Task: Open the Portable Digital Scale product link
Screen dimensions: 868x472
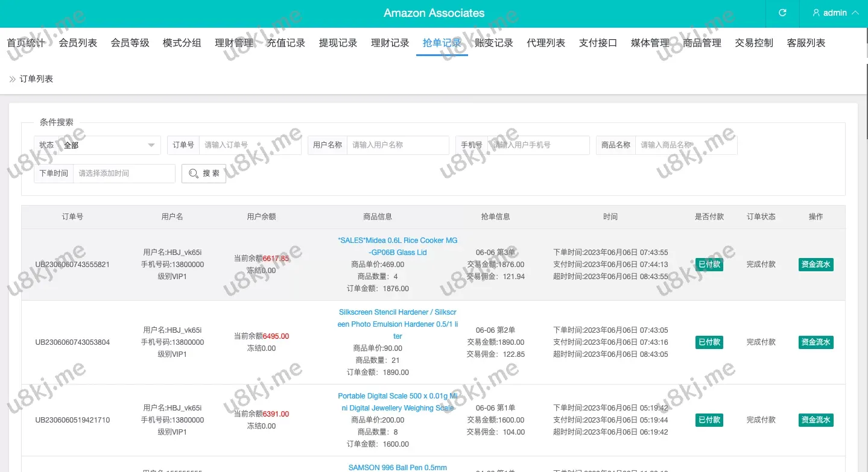Action: point(398,402)
